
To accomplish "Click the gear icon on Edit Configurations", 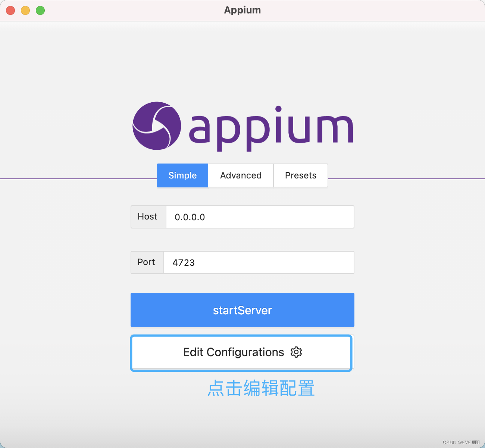I will (296, 352).
